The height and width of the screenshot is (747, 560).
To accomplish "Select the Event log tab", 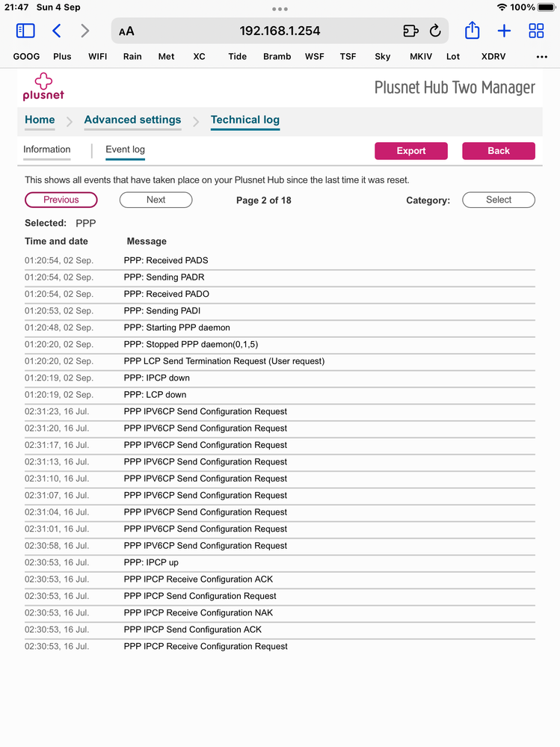I will [125, 150].
